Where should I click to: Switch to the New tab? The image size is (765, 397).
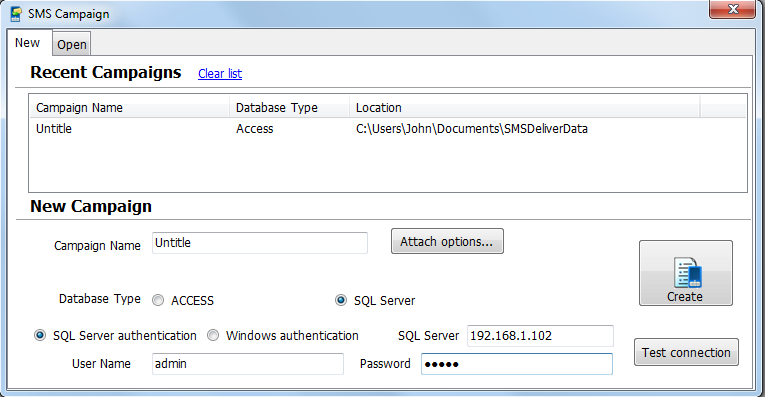[27, 43]
